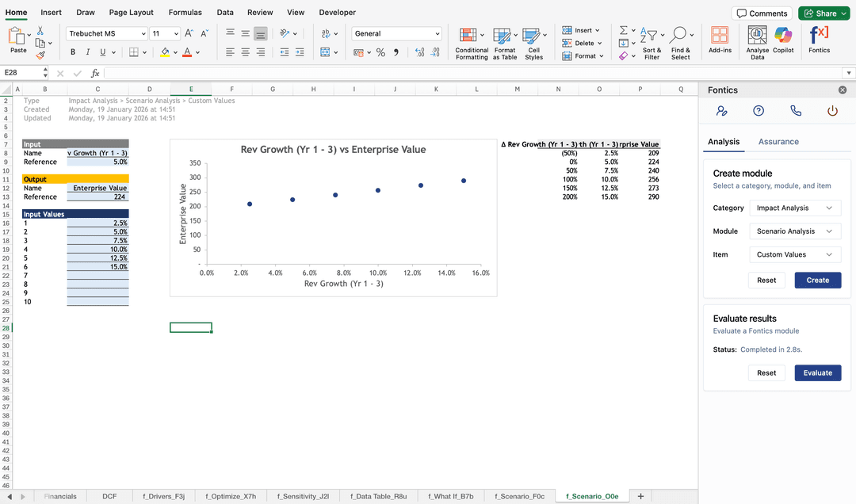Image resolution: width=856 pixels, height=504 pixels.
Task: Click the Borders grid icon
Action: (x=134, y=52)
